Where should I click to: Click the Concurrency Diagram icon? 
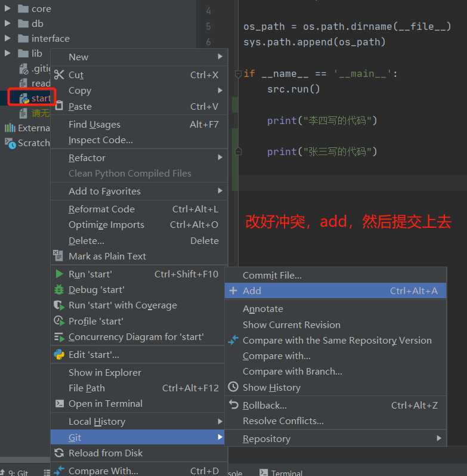[59, 337]
